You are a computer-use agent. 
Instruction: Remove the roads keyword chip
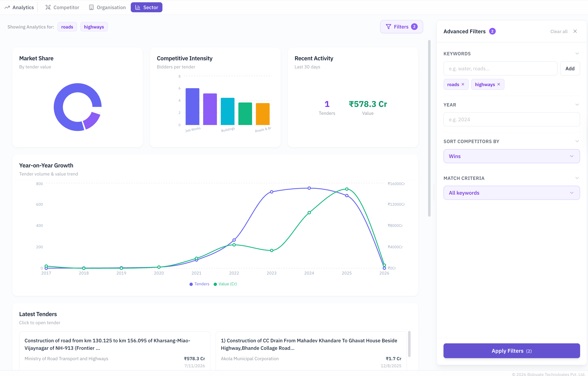[463, 84]
